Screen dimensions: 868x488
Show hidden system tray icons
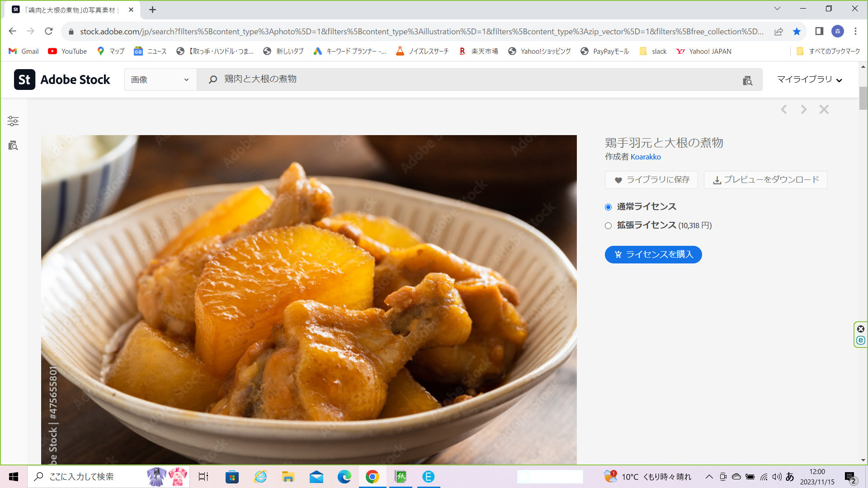pyautogui.click(x=709, y=477)
